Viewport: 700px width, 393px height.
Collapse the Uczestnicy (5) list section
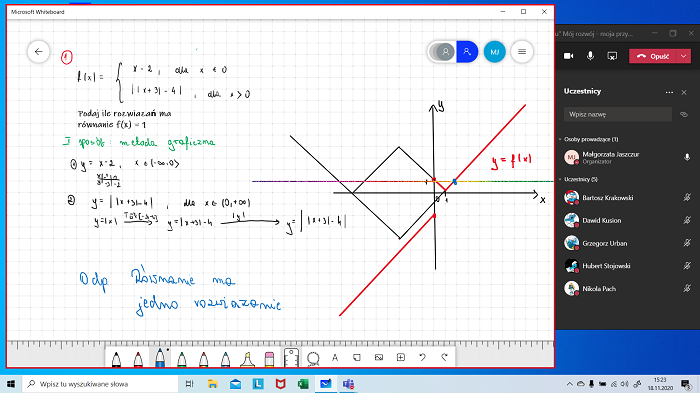click(x=560, y=180)
